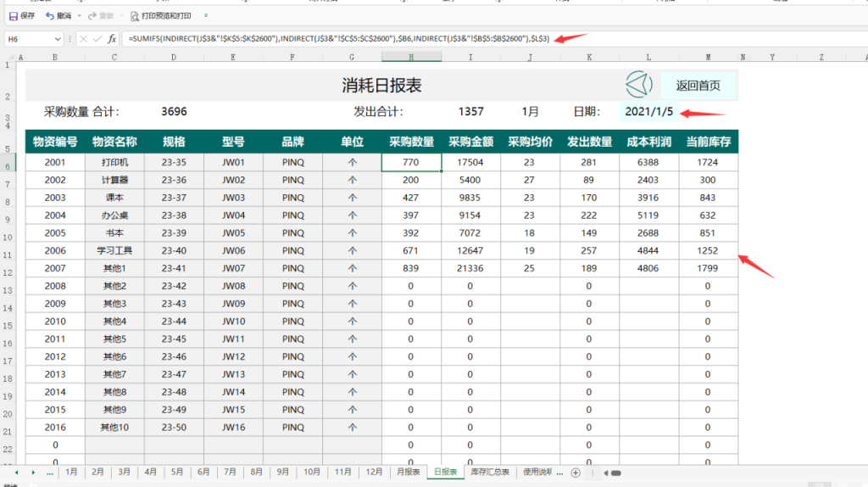Click the Cancel entry X icon

tap(83, 39)
